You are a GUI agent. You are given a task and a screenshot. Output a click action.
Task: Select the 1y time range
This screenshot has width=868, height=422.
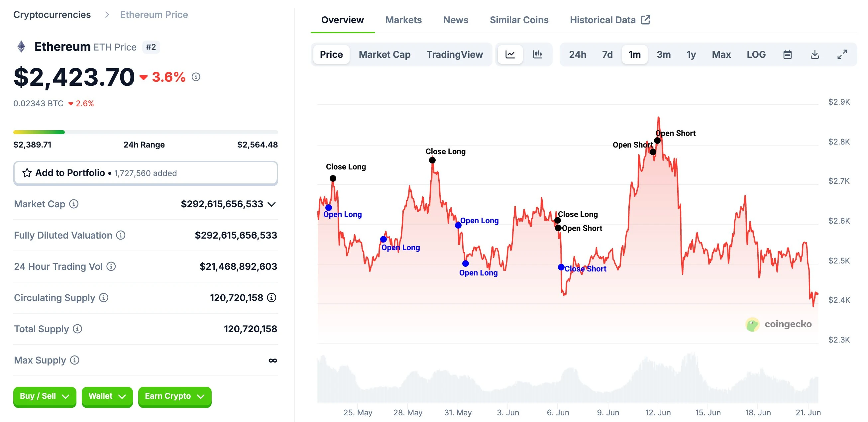[x=691, y=54]
